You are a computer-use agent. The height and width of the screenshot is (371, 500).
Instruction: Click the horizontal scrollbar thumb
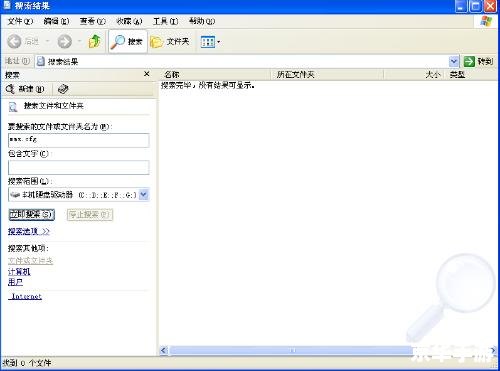tap(292, 350)
